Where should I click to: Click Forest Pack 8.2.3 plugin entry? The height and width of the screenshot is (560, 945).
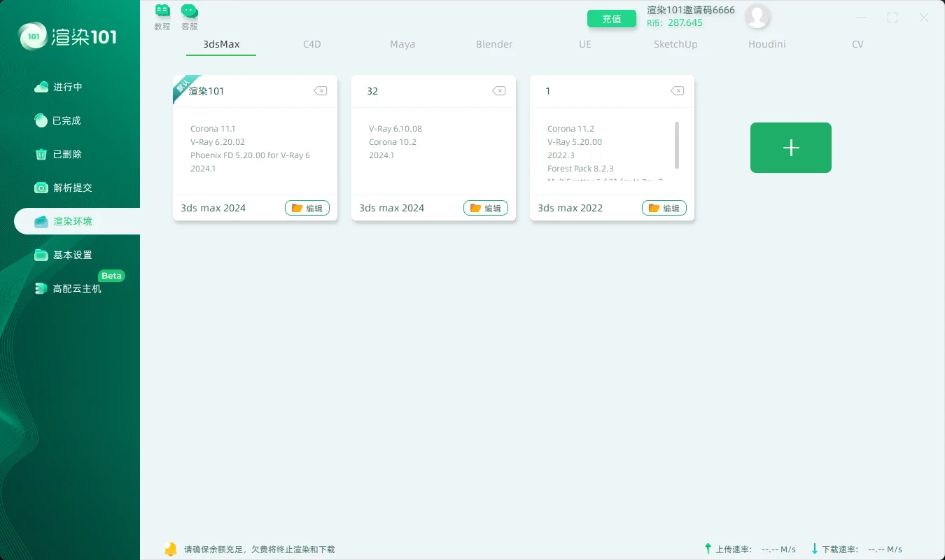(580, 169)
